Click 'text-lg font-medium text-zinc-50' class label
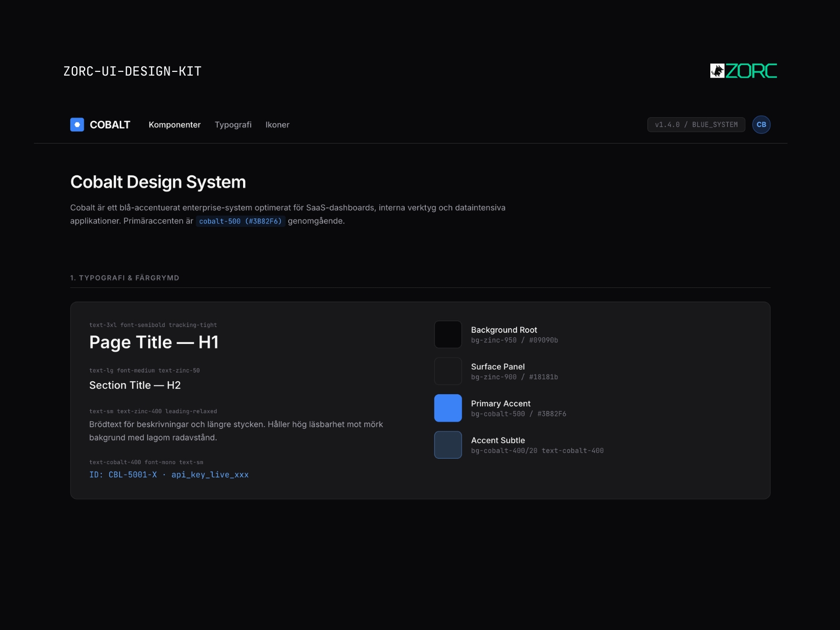This screenshot has width=840, height=630. pyautogui.click(x=144, y=370)
